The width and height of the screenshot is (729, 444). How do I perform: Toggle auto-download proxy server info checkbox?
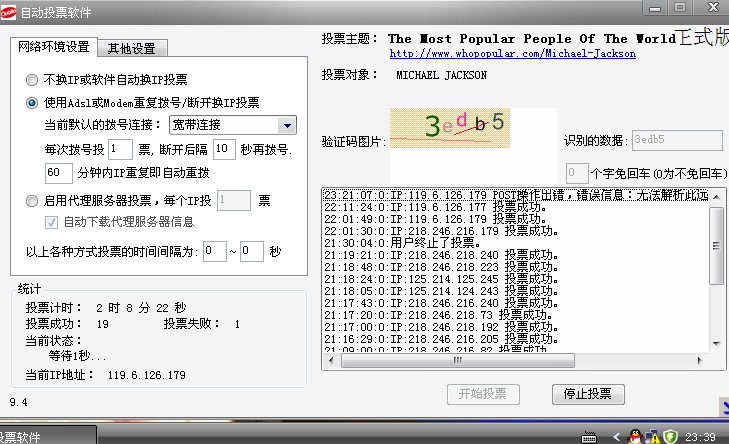[x=52, y=221]
